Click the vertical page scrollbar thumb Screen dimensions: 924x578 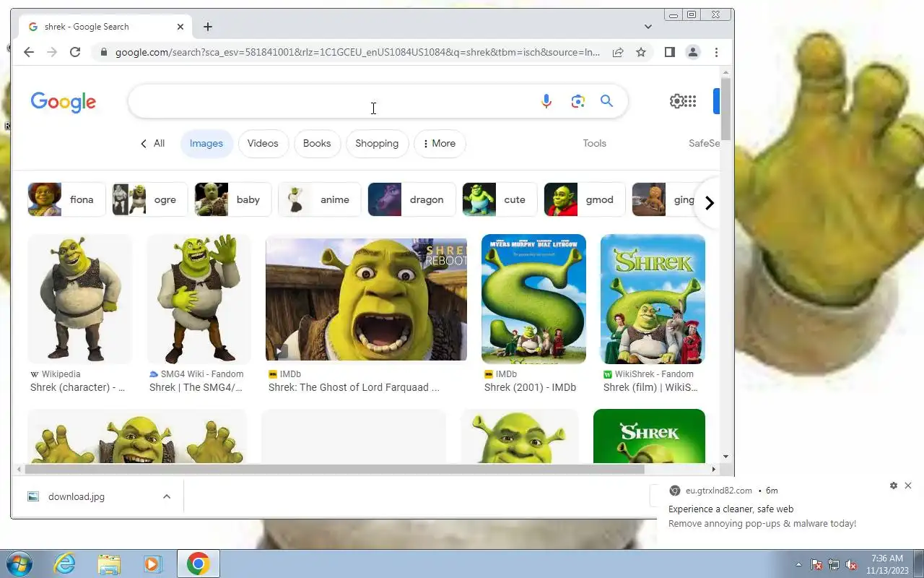[x=726, y=108]
